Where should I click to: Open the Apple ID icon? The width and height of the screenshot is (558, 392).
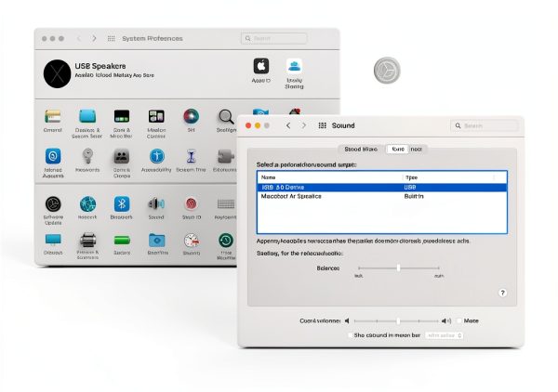point(261,66)
